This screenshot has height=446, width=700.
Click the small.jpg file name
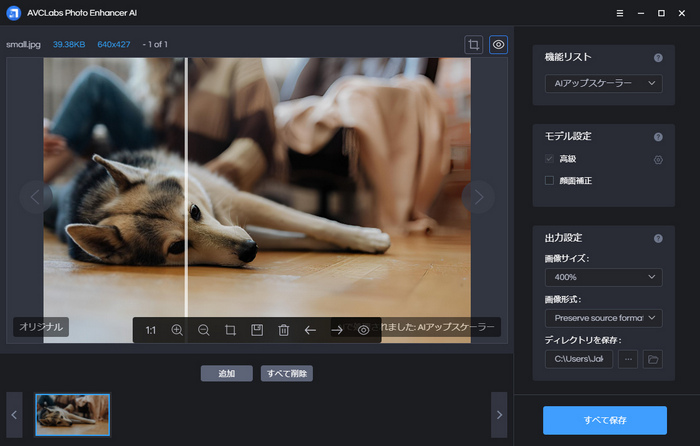tap(23, 45)
